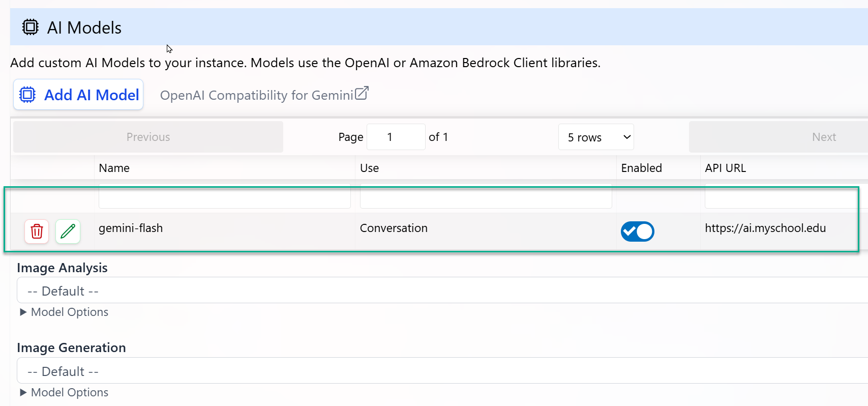Screen dimensions: 868x406
Task: Open OpenAI Compatibility for Gemini link
Action: click(256, 95)
